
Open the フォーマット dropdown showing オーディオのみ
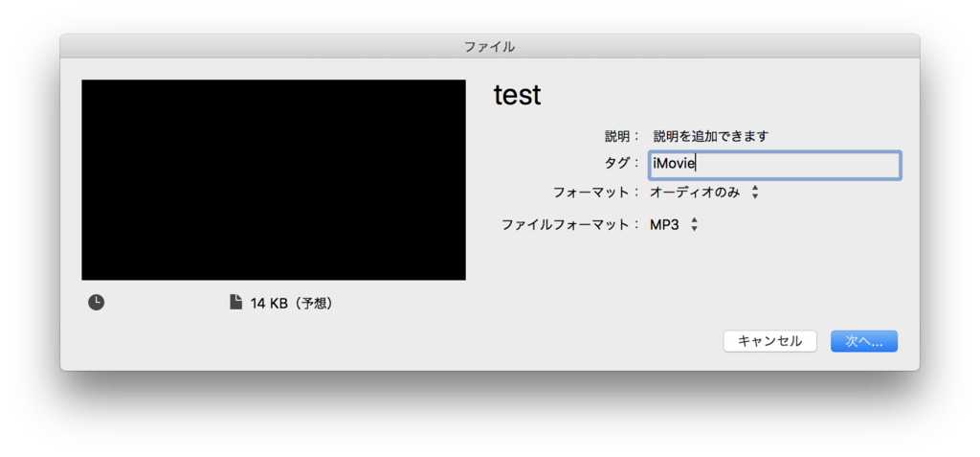point(704,193)
